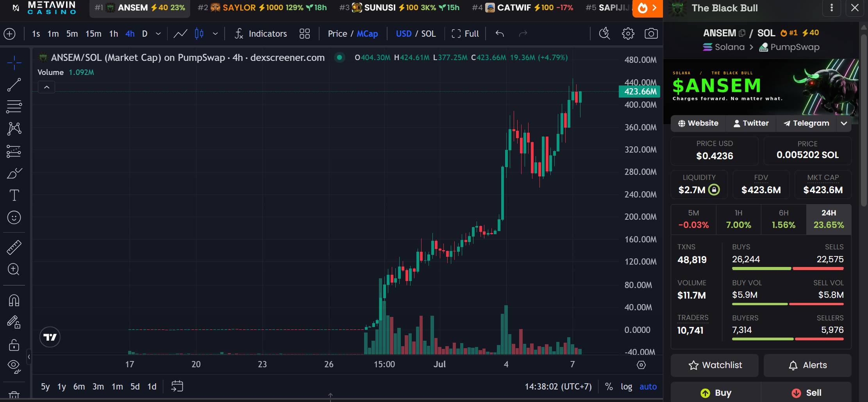868x402 pixels.
Task: Open the forecasting and measurement tools
Action: [14, 151]
